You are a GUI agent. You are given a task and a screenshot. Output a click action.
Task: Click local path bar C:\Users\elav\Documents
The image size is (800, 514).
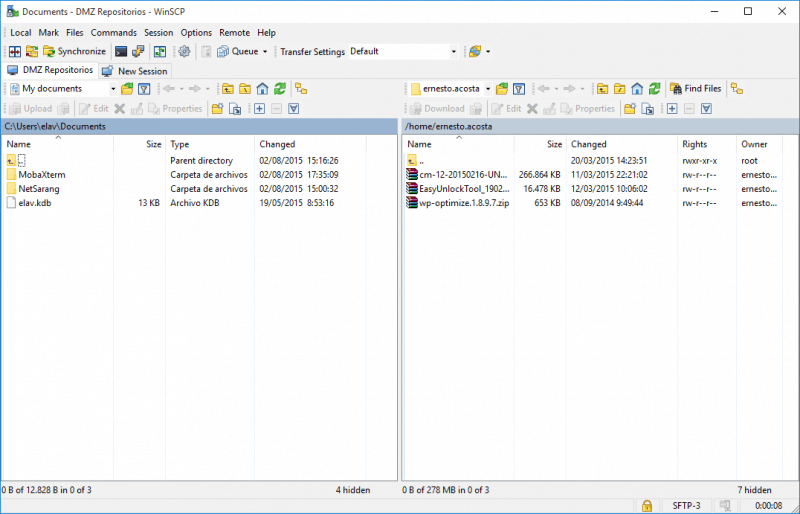[x=199, y=127]
